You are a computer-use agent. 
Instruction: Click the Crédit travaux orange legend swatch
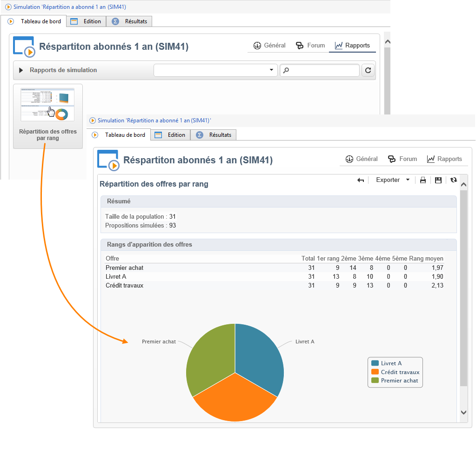[375, 372]
